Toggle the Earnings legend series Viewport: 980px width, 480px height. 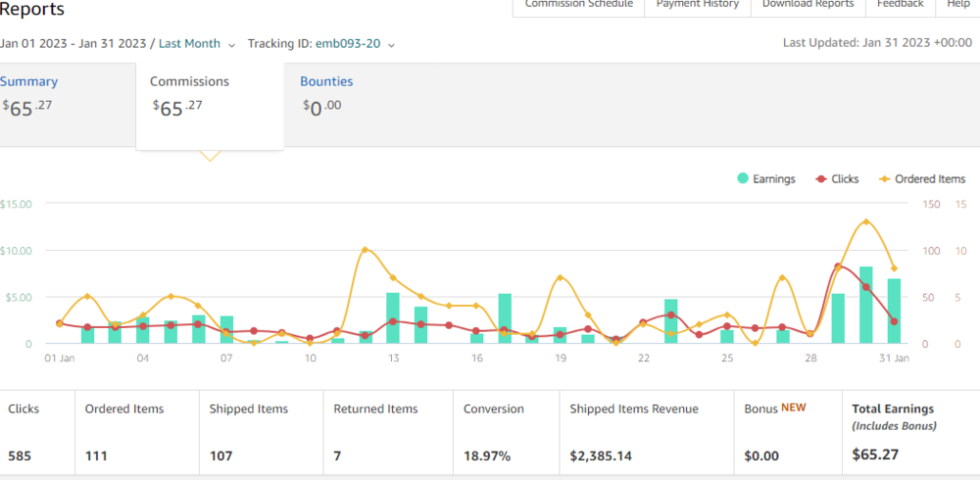click(765, 179)
